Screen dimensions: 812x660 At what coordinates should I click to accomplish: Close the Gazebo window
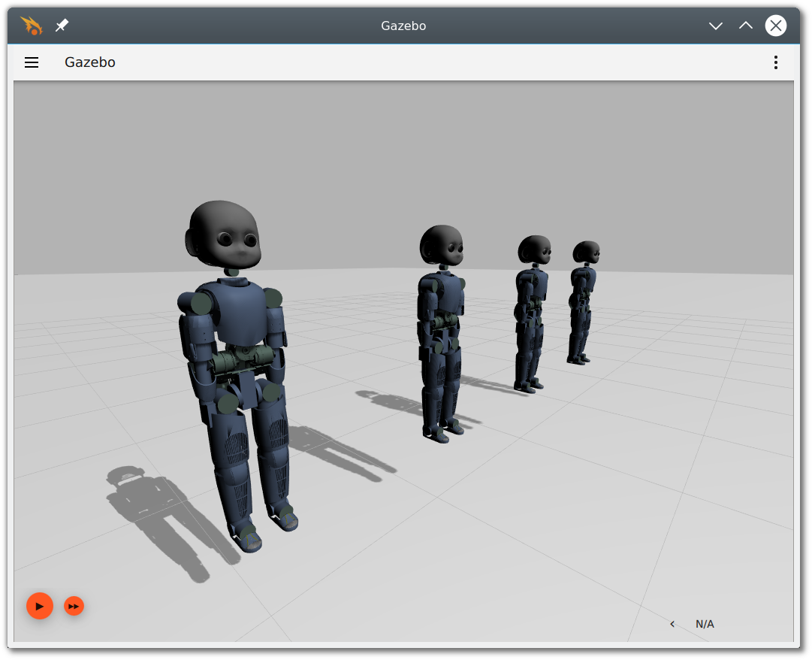click(776, 26)
